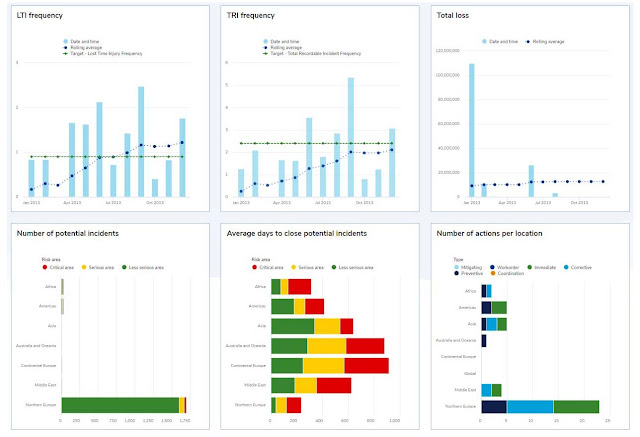Toggle Critical area legend in Average days chart
Screen dimensions: 640x437
[268, 267]
